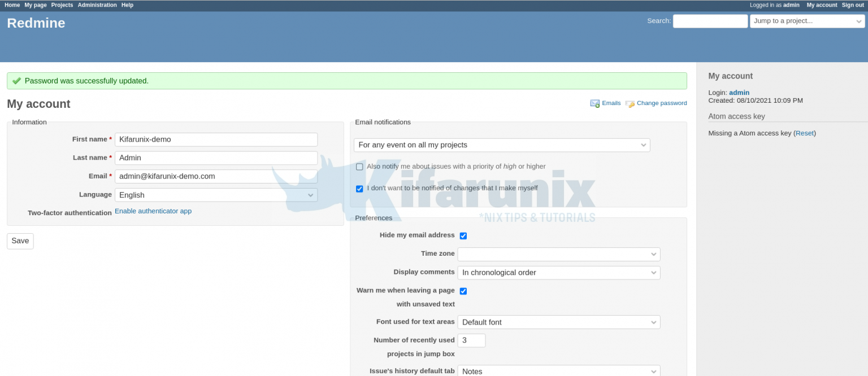Open the 'Jump to a project' selector
Viewport: 868px width, 376px height.
[x=807, y=21]
